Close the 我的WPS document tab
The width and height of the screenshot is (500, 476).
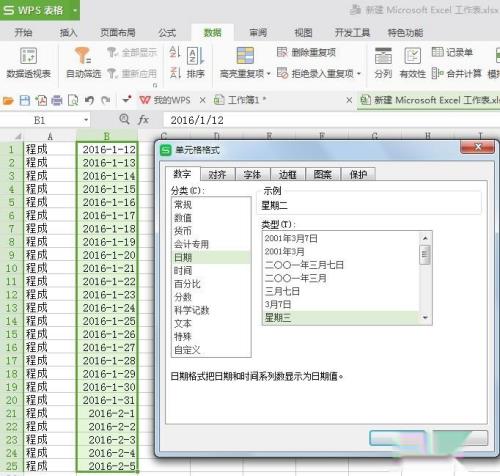pyautogui.click(x=202, y=100)
